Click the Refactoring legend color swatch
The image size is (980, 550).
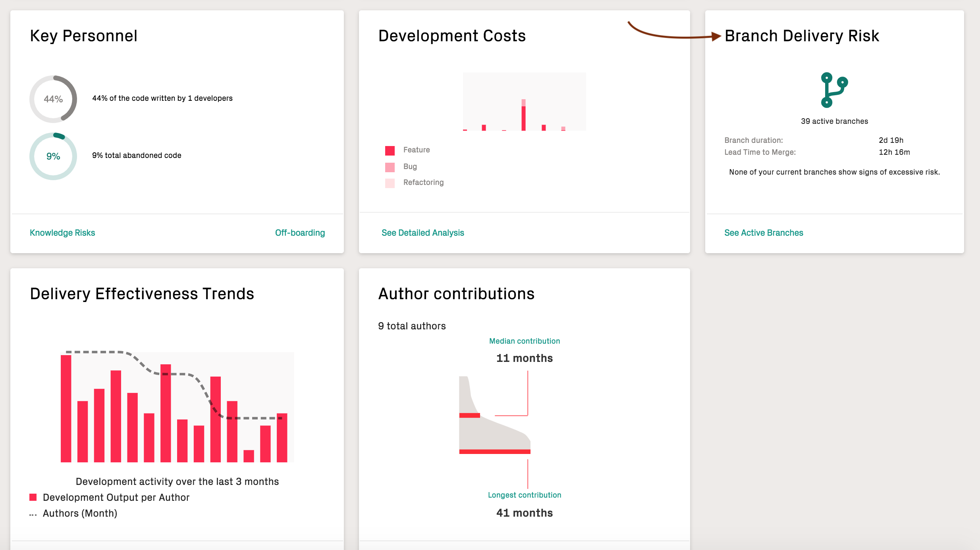[x=390, y=183]
